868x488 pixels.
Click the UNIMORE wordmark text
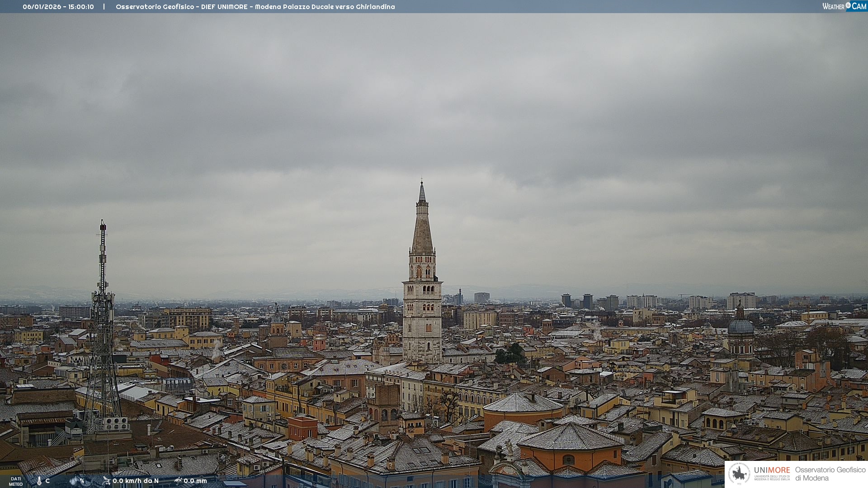pyautogui.click(x=772, y=470)
